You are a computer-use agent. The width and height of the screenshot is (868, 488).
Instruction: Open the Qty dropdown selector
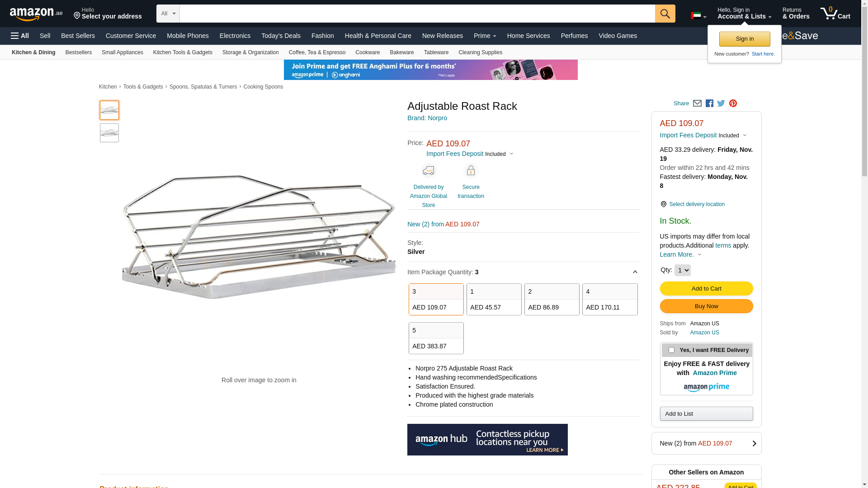coord(682,270)
